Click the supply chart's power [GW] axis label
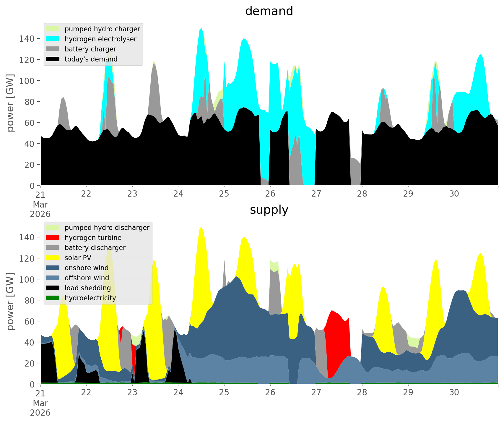The image size is (504, 423). [x=10, y=301]
